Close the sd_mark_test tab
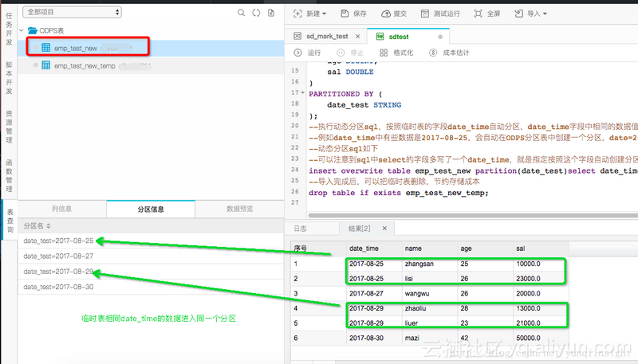The image size is (638, 364). click(x=357, y=36)
